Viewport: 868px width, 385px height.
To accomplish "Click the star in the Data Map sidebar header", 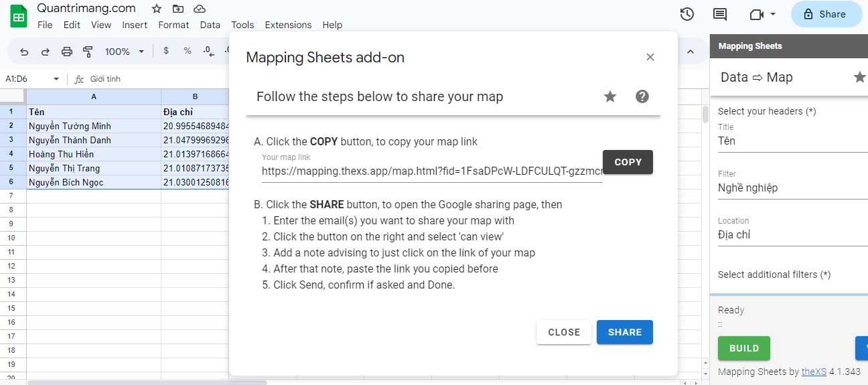I will pos(859,77).
